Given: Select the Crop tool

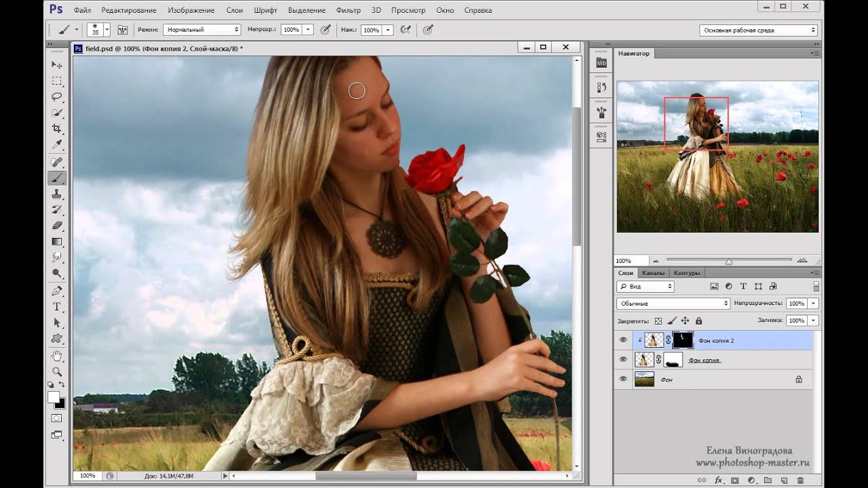Looking at the screenshot, I should (57, 129).
